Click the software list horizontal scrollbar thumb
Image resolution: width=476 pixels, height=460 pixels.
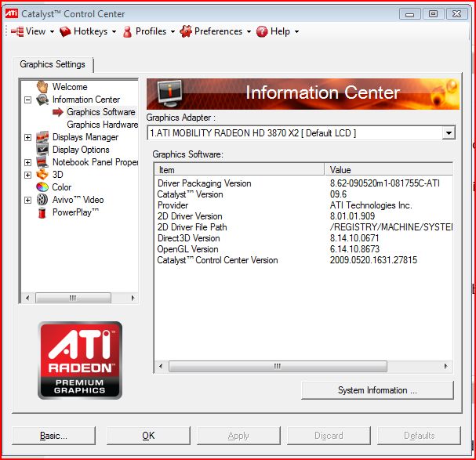click(278, 366)
